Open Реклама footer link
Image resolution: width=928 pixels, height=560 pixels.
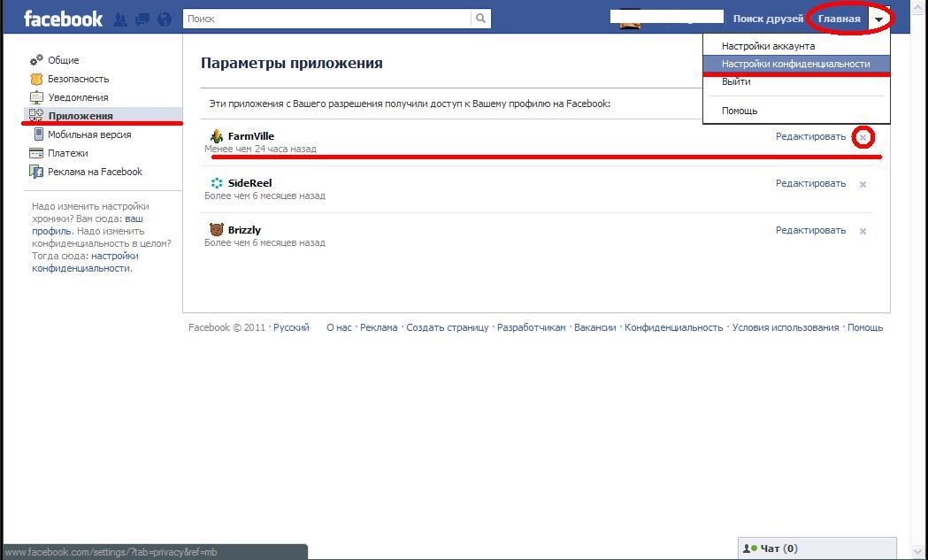(379, 327)
